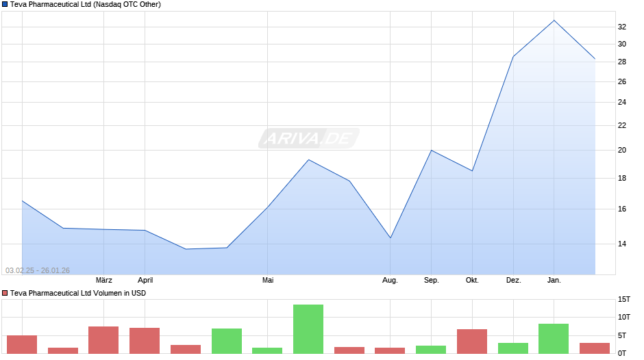The image size is (644, 360).
Task: Click the Dez. axis label
Action: tap(513, 281)
